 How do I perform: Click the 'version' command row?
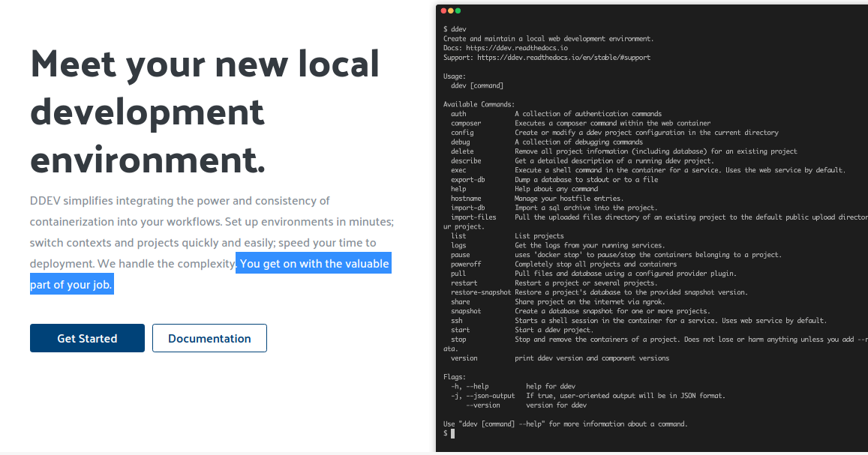click(560, 358)
